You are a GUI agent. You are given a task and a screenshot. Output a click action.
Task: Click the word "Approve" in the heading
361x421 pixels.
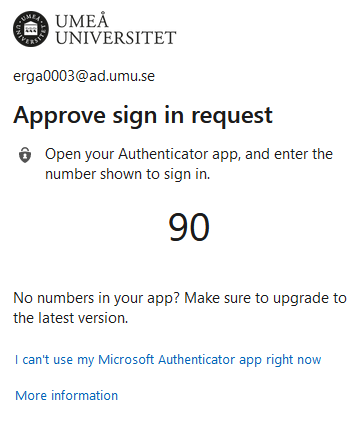tap(60, 116)
